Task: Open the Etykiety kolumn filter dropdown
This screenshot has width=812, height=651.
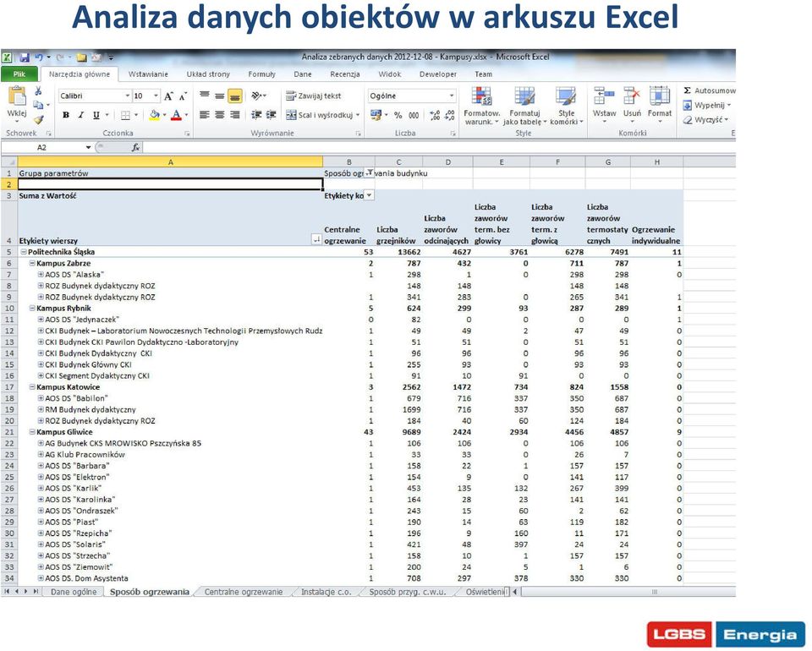Action: tap(370, 195)
